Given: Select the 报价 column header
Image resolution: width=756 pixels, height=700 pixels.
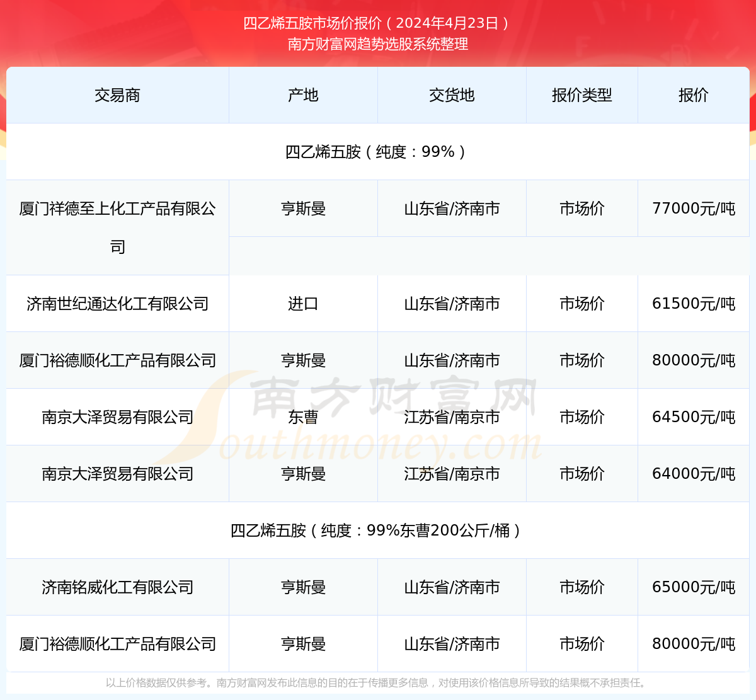Looking at the screenshot, I should tap(694, 95).
